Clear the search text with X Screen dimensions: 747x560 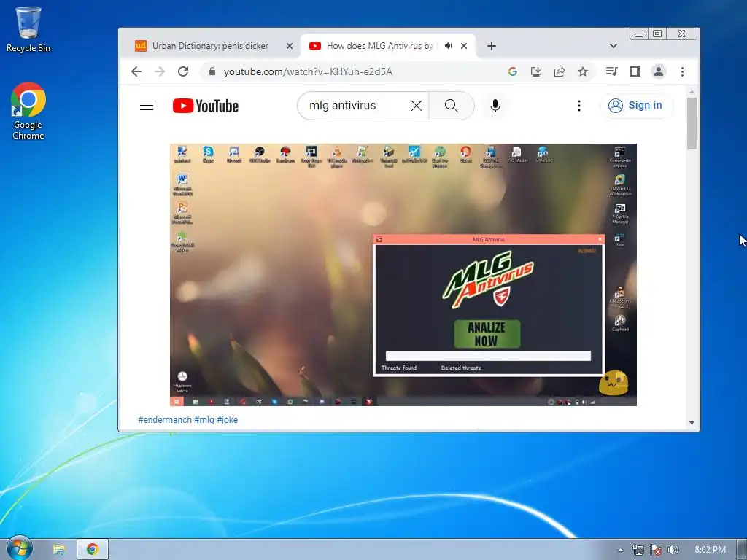pos(416,106)
